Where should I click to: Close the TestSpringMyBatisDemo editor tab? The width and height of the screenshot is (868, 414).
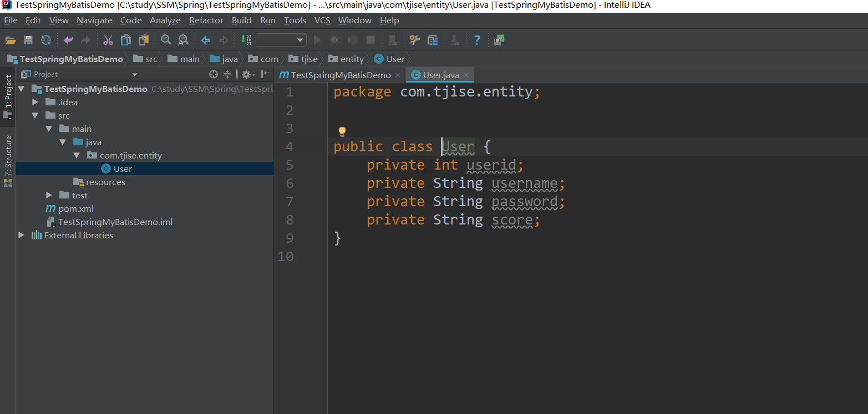point(398,75)
